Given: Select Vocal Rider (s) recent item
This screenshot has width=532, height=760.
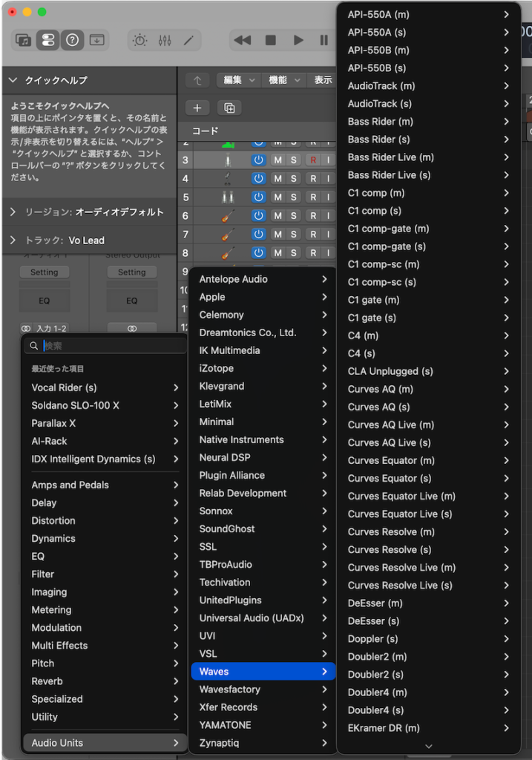Looking at the screenshot, I should tap(105, 387).
